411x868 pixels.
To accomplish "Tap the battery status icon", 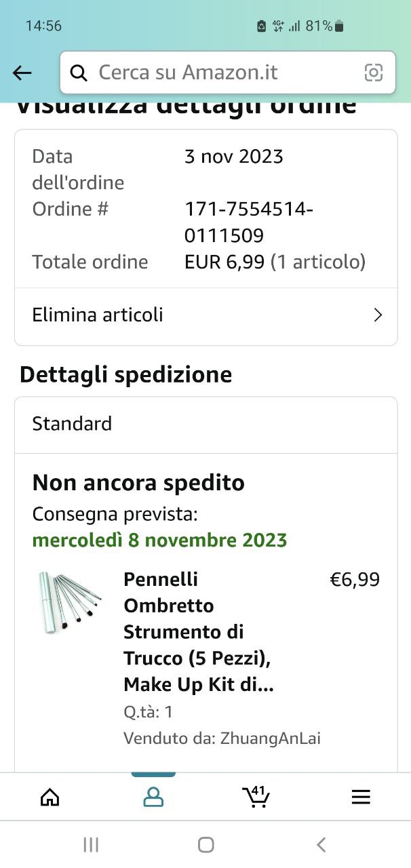I will click(x=339, y=26).
